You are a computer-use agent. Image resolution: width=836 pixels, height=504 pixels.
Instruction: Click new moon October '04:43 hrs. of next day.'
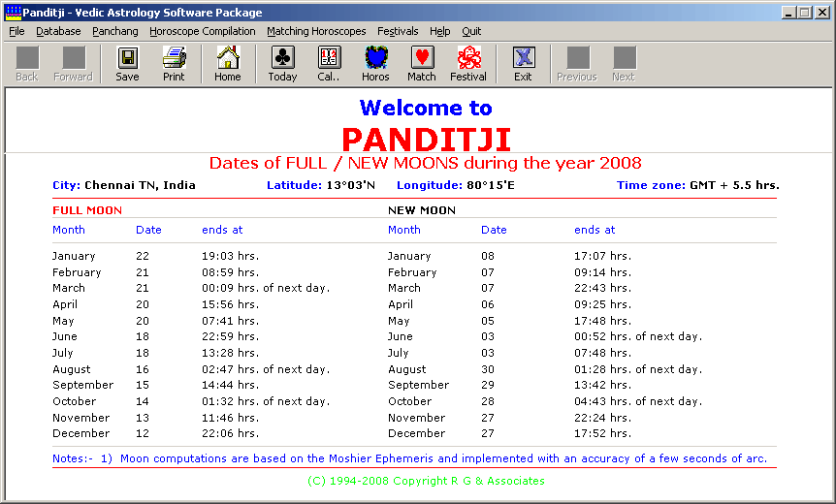[638, 401]
